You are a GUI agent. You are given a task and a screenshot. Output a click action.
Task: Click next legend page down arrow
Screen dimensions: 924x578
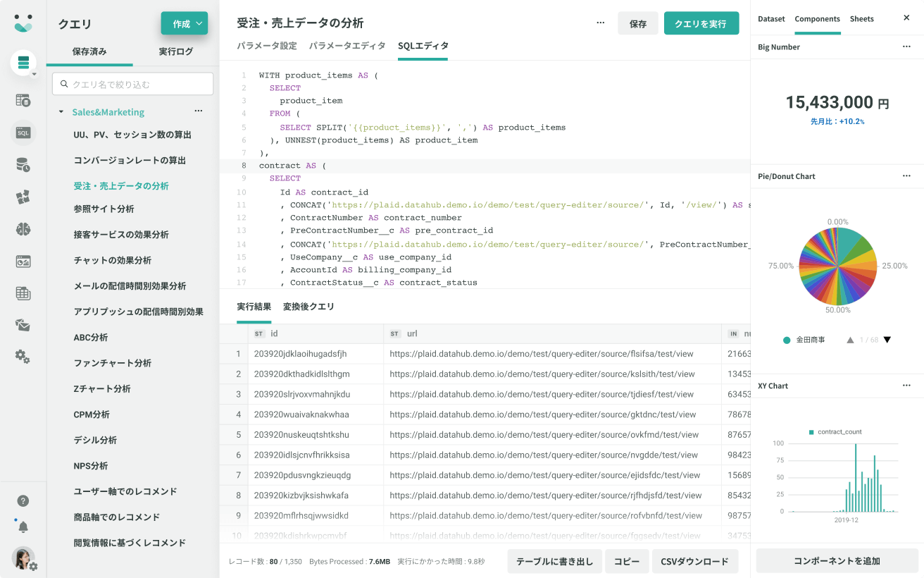click(x=887, y=340)
